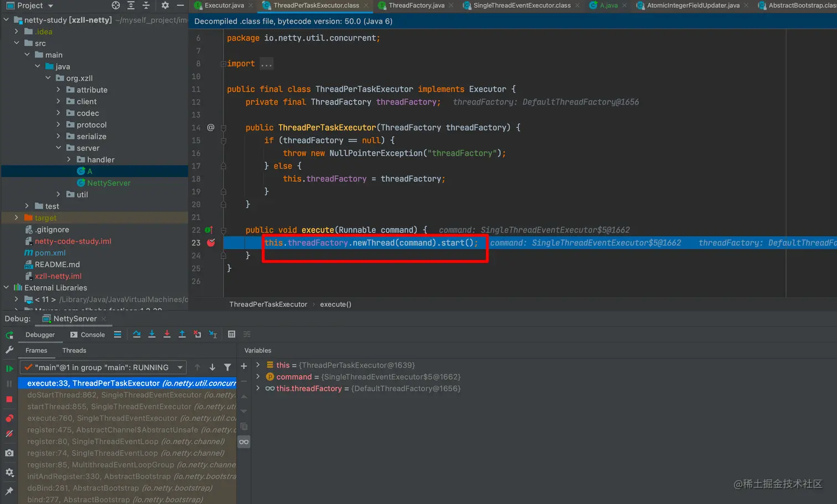
Task: Toggle Mute Breakpoints
Action: [9, 434]
